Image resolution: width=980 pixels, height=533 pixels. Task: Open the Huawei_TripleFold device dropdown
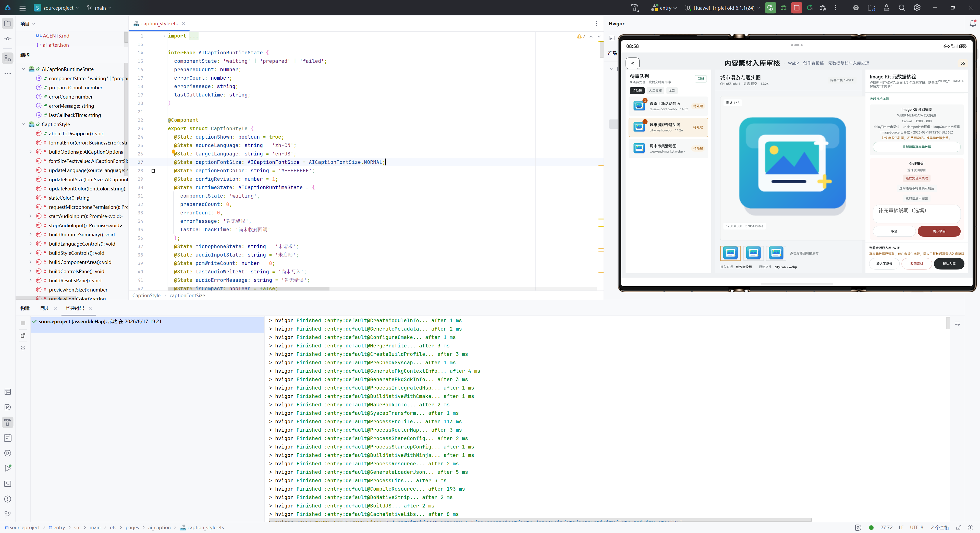[723, 8]
